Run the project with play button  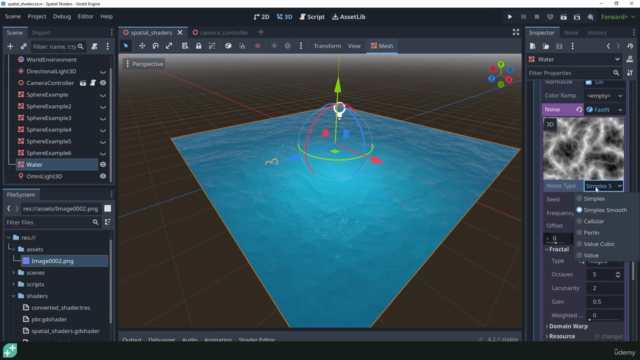510,17
